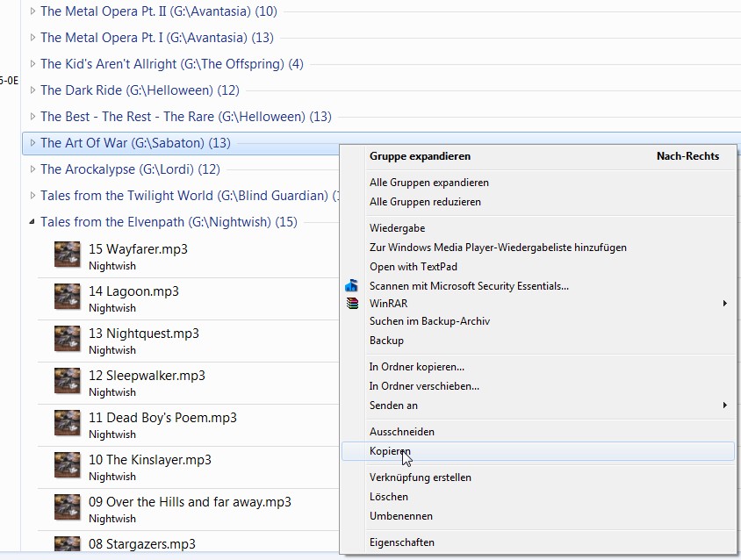Click album art of 11 Dead Boy's Poem.mp3

pyautogui.click(x=67, y=422)
